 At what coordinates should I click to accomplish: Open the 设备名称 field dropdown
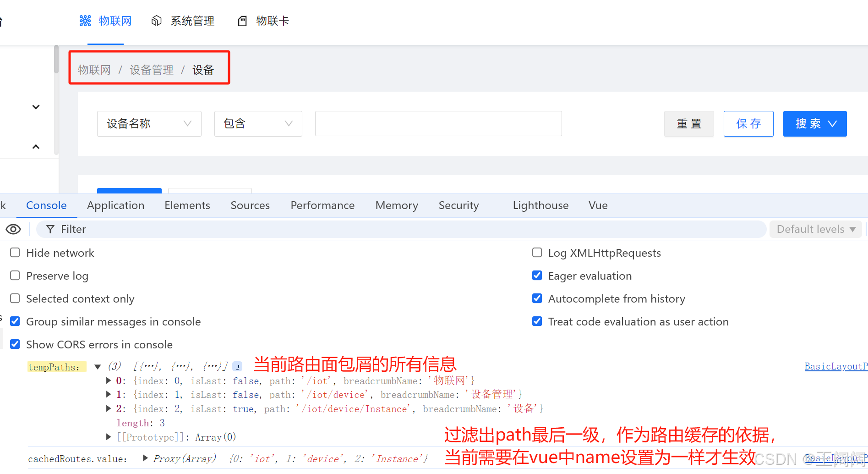(x=149, y=124)
